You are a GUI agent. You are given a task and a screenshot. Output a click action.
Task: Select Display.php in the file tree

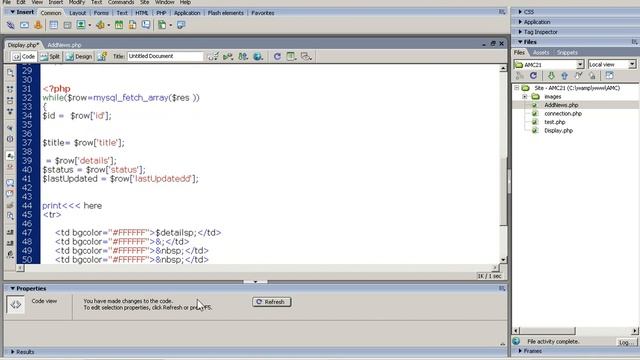pyautogui.click(x=558, y=131)
